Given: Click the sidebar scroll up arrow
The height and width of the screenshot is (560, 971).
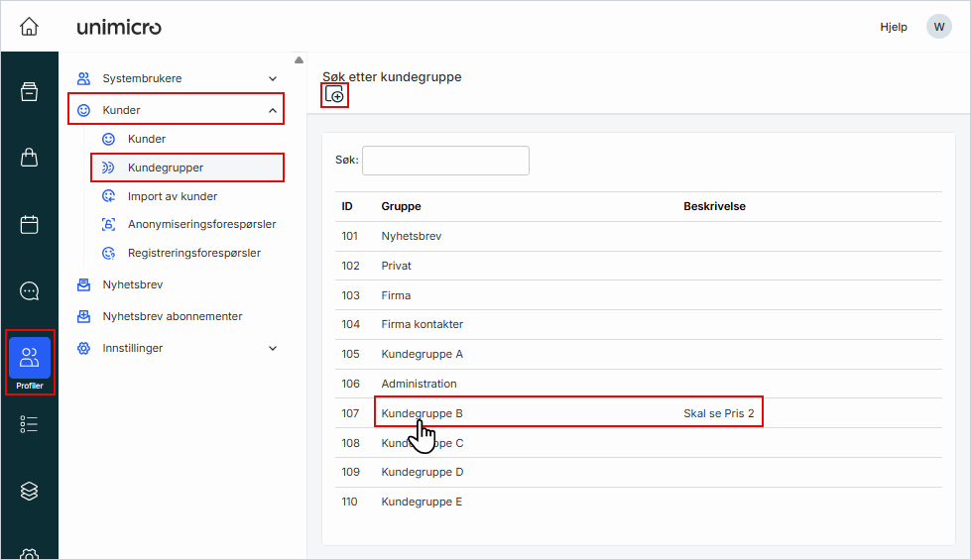Looking at the screenshot, I should (300, 59).
